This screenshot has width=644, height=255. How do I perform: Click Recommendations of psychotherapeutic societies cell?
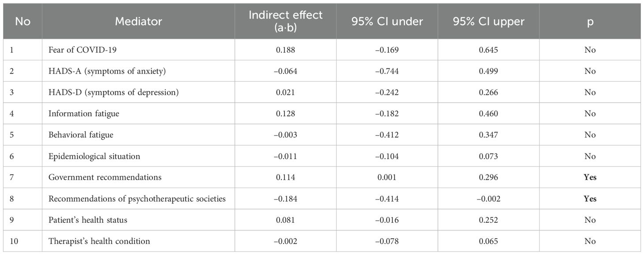tap(137, 199)
